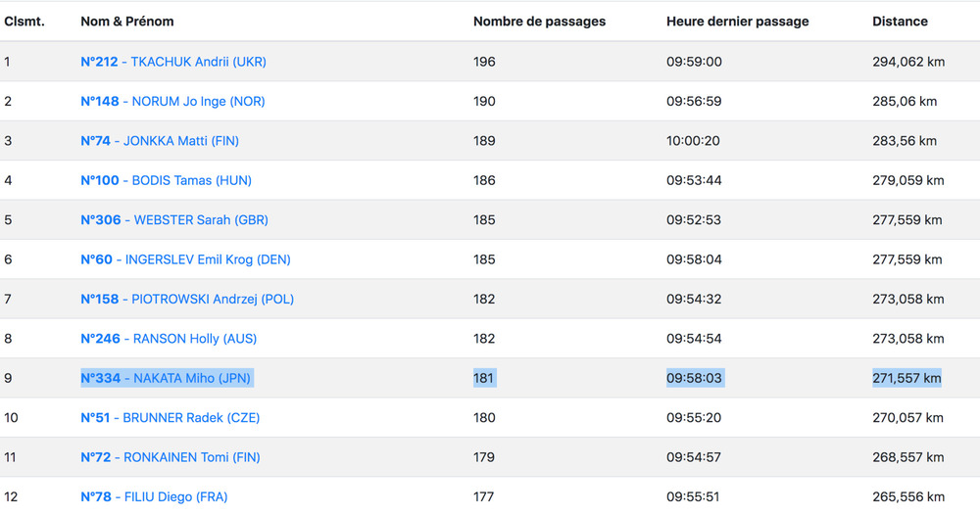980x515 pixels.
Task: Click the 10:00:20 last passage time
Action: tap(693, 141)
